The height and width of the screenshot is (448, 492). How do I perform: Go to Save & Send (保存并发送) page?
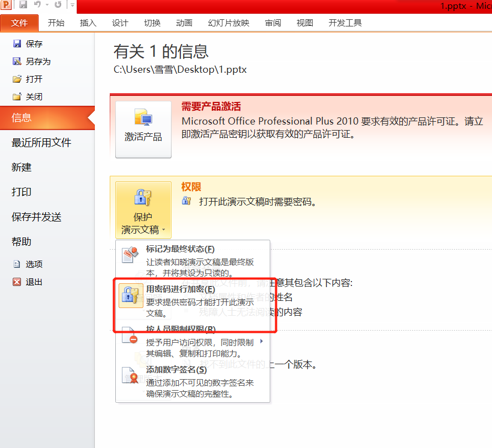point(36,217)
